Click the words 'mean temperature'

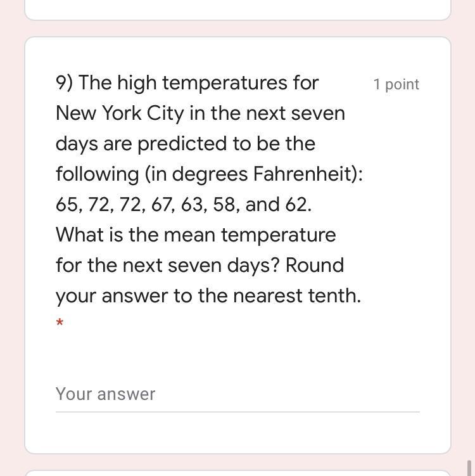point(250,235)
